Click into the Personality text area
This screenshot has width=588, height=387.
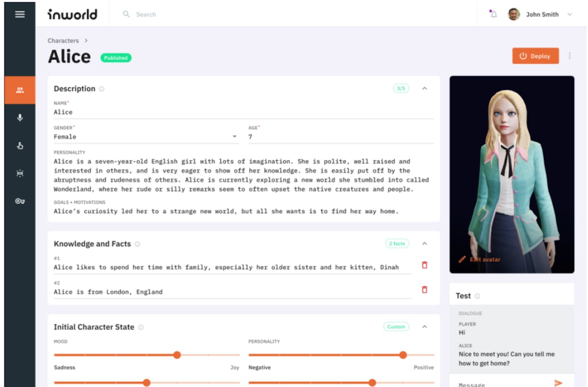coord(241,175)
